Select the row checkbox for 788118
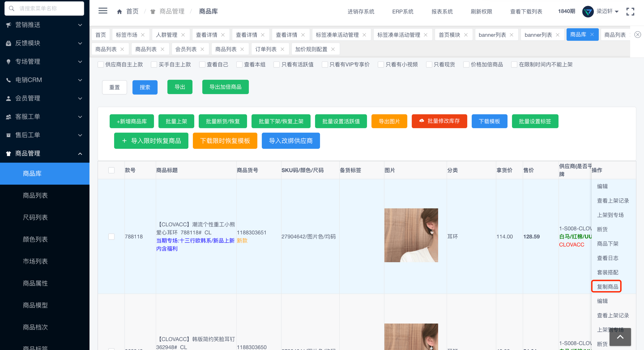This screenshot has height=350, width=644. [x=111, y=237]
